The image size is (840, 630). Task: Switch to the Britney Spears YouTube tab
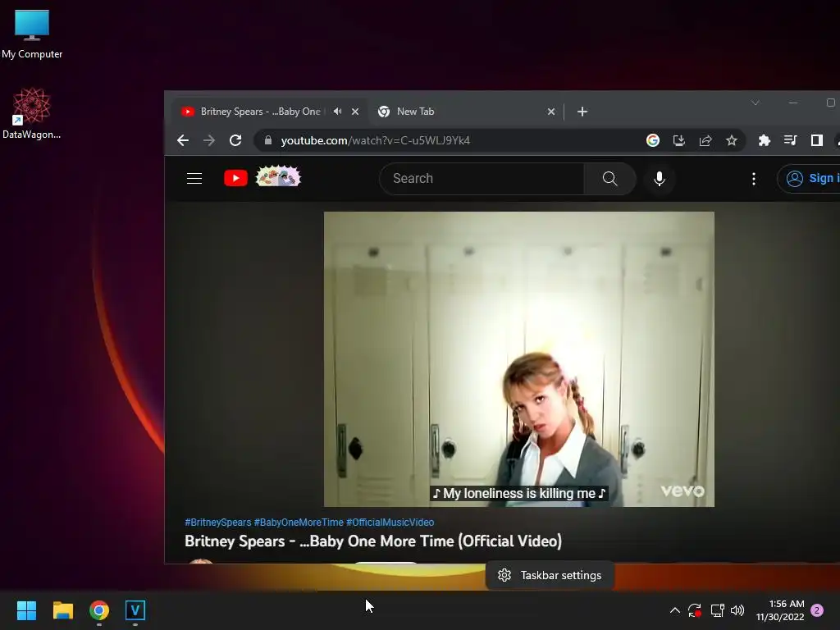point(259,112)
